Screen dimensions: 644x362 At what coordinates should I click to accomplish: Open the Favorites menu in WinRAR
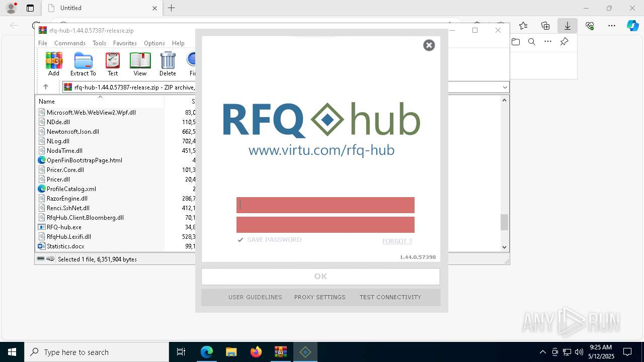pos(125,43)
